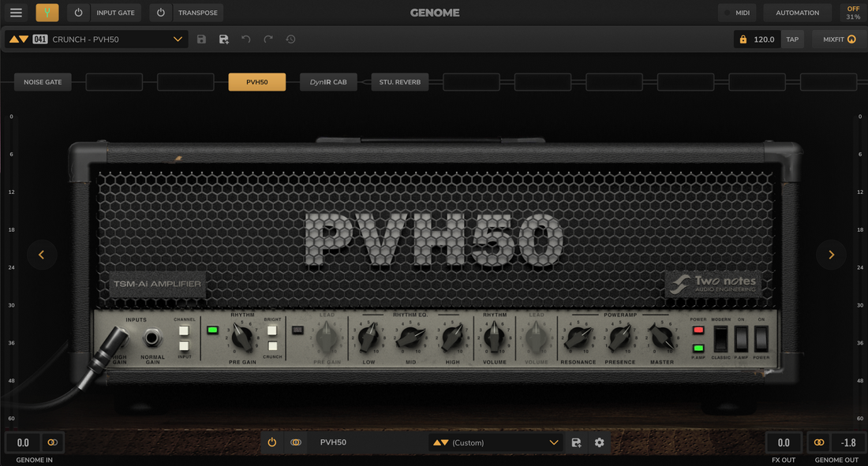868x466 pixels.
Task: Click the Rhythm Volume knob
Action: pos(494,337)
